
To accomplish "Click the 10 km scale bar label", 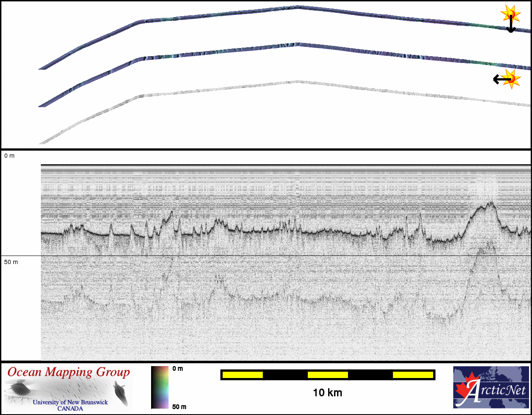I will click(x=327, y=392).
